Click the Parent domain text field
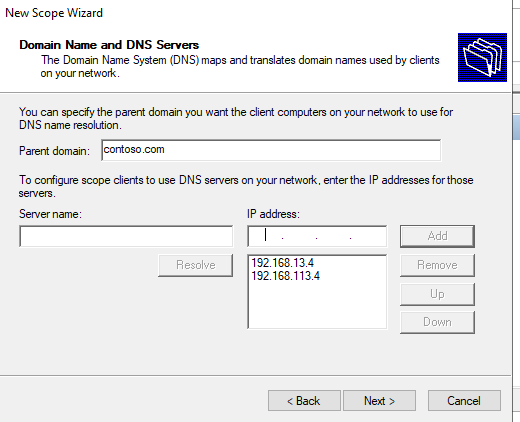The image size is (520, 422). pos(271,150)
